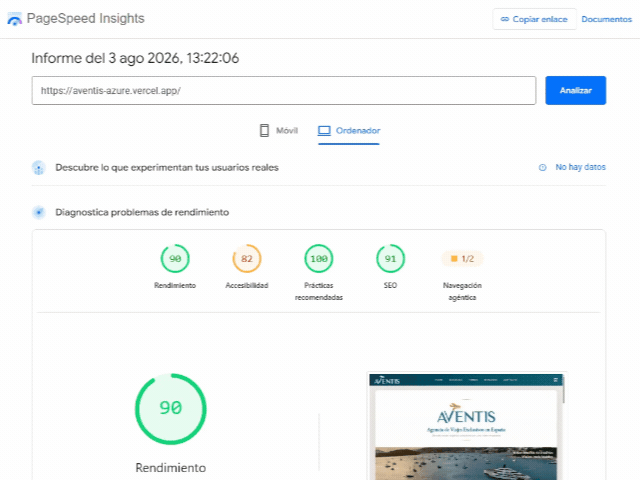The height and width of the screenshot is (480, 640).
Task: Click the large Rendimiento 90 gauge
Action: coord(171,409)
